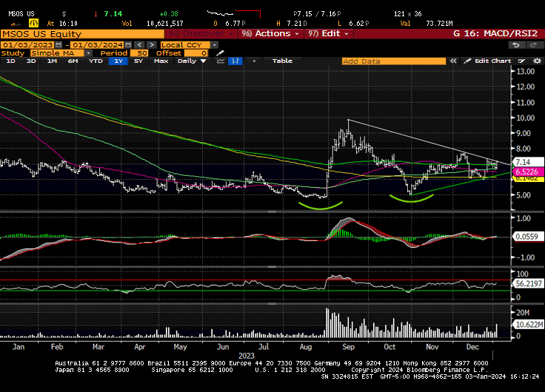The height and width of the screenshot is (392, 545).
Task: Click the Period value 50 field
Action: click(139, 53)
